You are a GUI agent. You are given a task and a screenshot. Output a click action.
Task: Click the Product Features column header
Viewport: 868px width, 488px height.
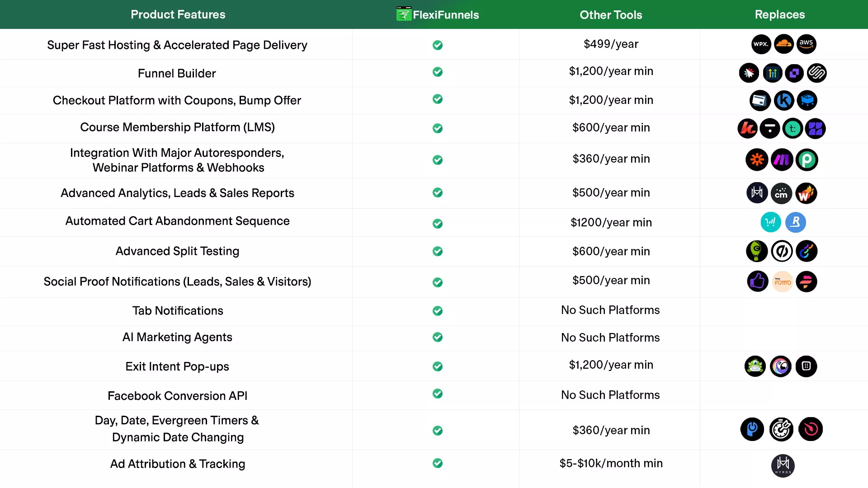178,14
